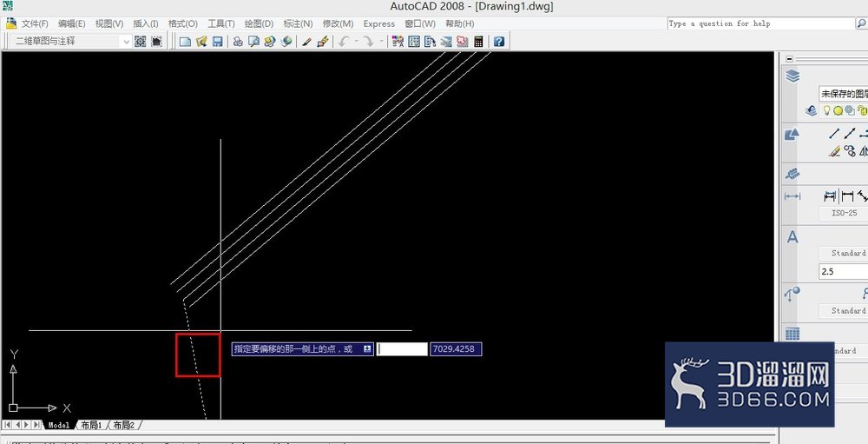
Task: Click the Undo arrow icon
Action: coord(344,42)
